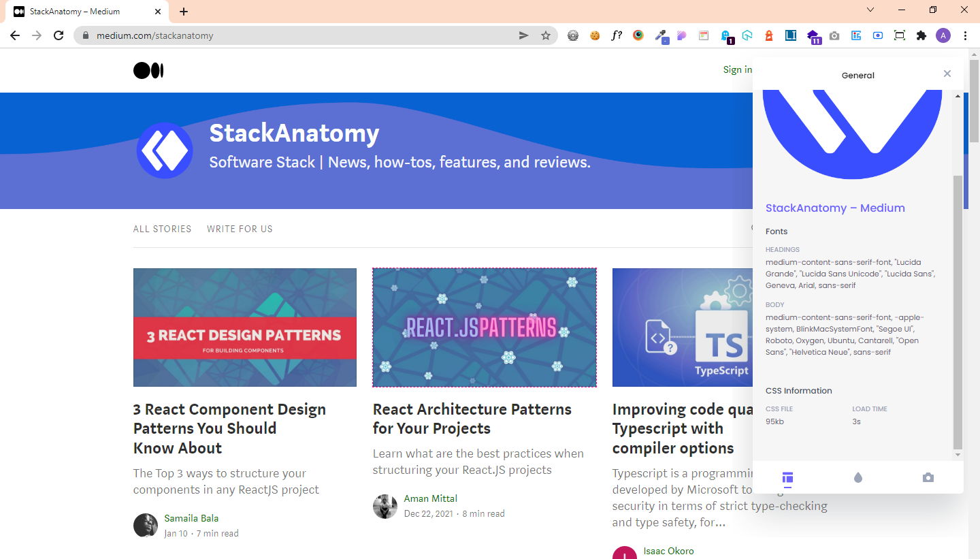Open the gear-shaped extension icon
Viewport: 980px width, 559px height.
pyautogui.click(x=573, y=35)
